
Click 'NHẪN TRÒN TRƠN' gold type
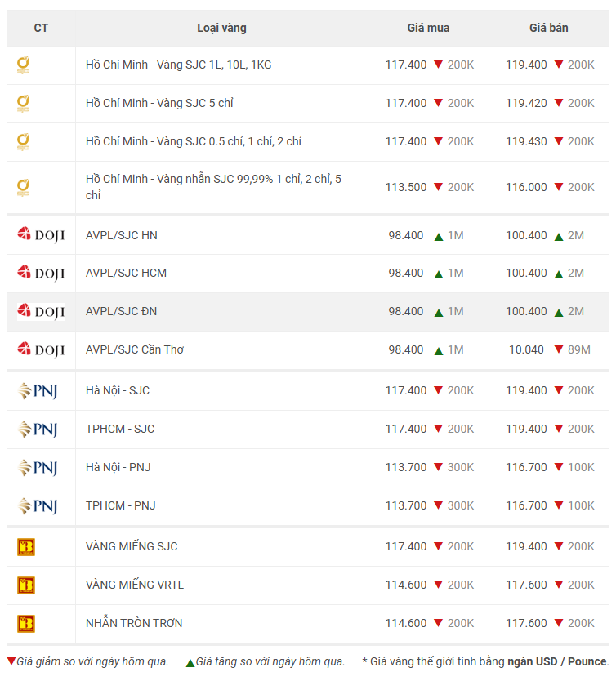coord(134,623)
